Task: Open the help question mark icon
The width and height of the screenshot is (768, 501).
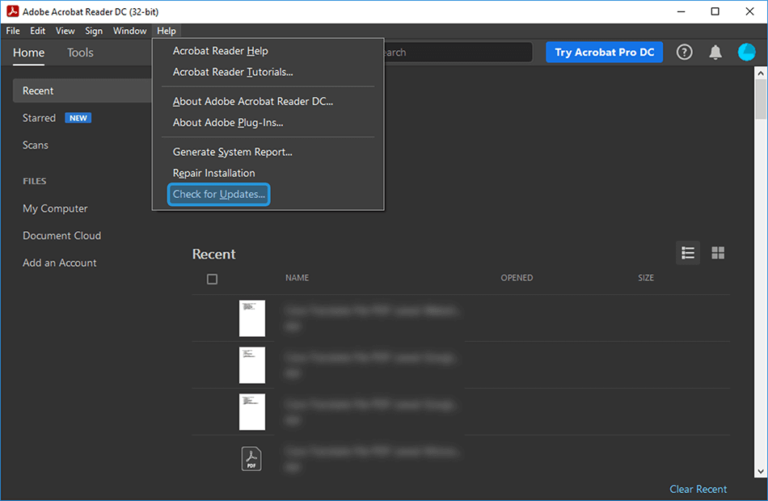Action: (684, 52)
